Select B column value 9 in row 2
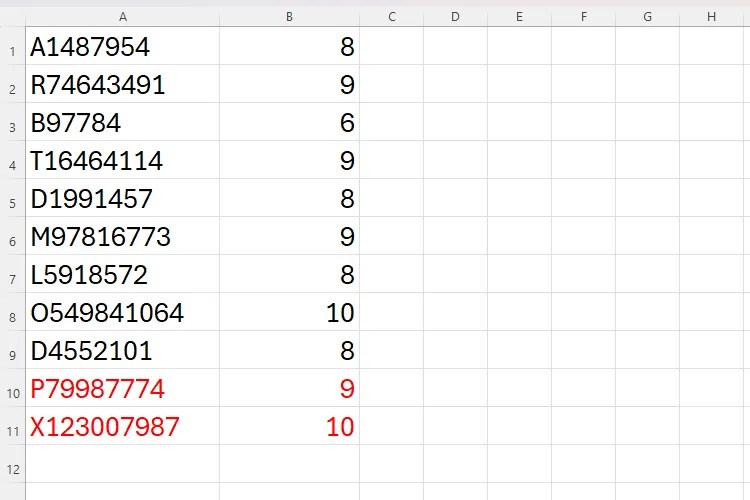Screen dimensions: 750x500 click(289, 84)
